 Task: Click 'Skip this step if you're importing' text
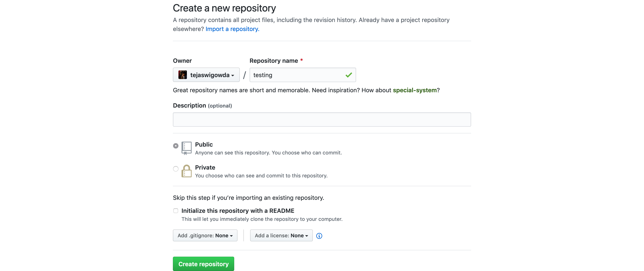point(248,198)
